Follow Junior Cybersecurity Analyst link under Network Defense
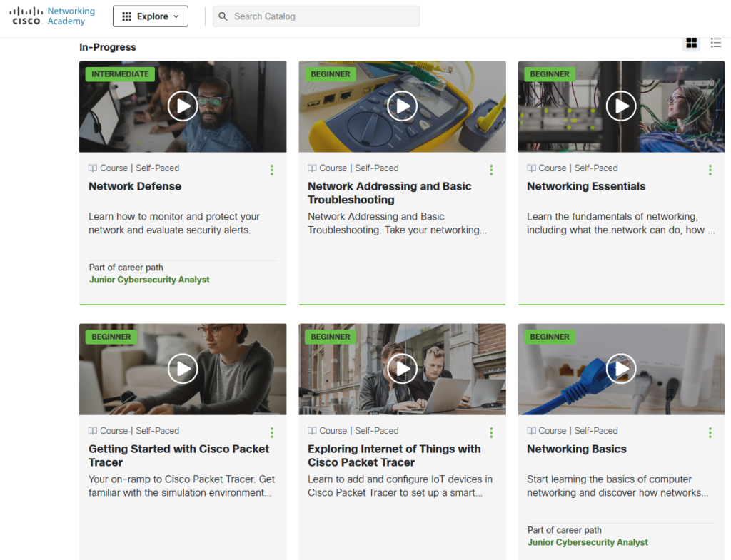Viewport: 731px width, 560px height. pyautogui.click(x=149, y=280)
